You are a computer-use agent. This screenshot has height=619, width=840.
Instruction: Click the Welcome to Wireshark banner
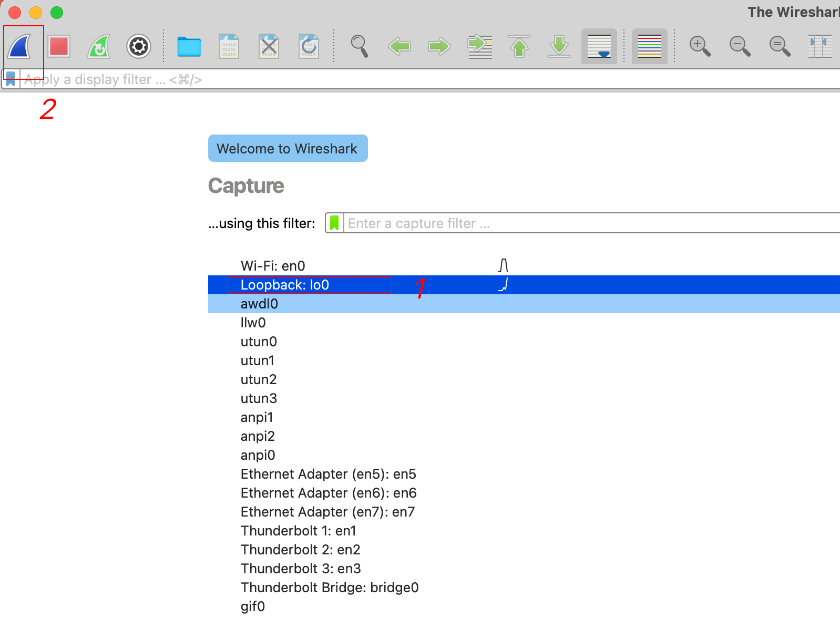(288, 149)
